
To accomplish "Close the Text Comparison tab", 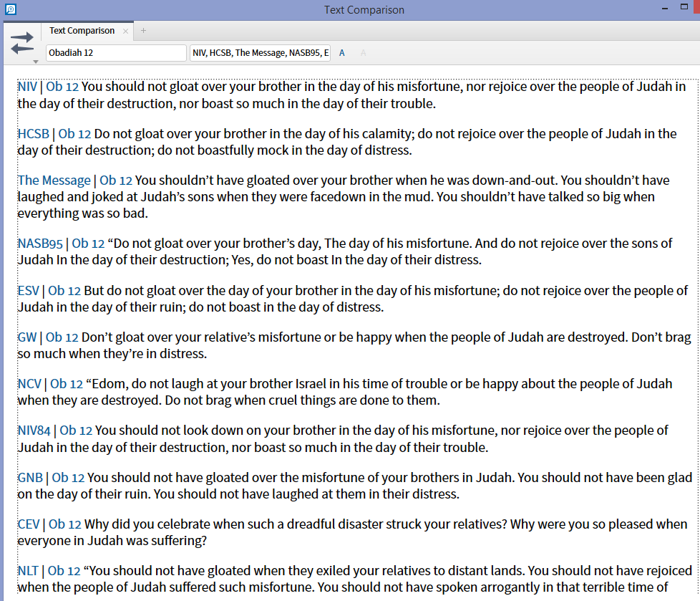I will (x=125, y=31).
